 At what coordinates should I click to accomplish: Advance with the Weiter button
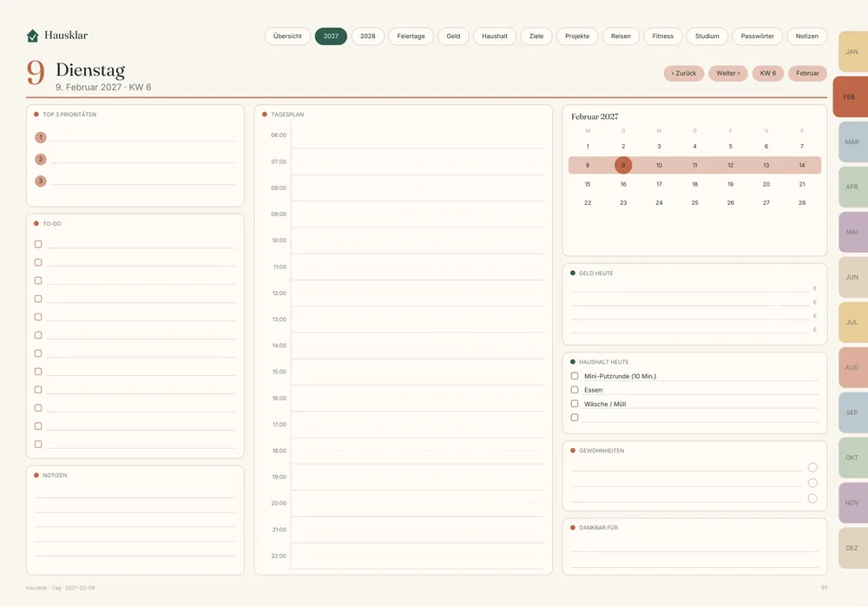728,73
